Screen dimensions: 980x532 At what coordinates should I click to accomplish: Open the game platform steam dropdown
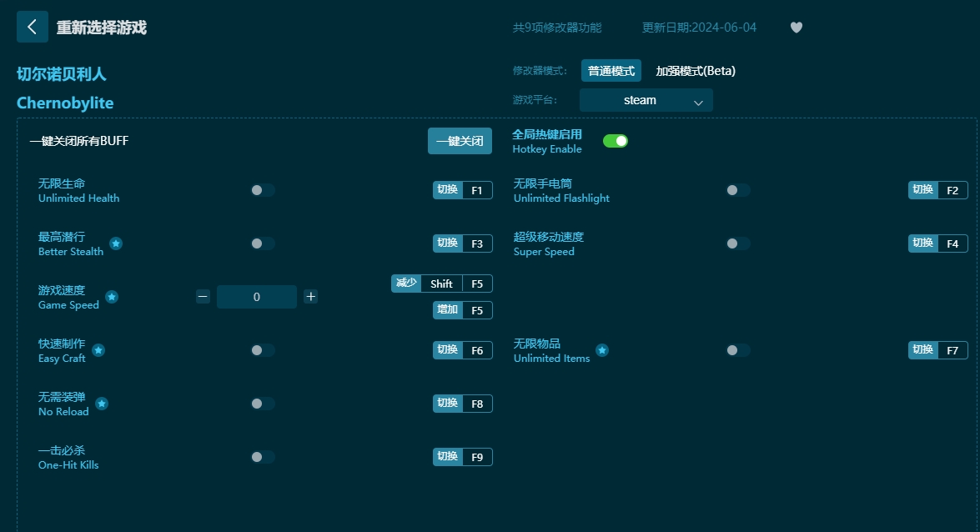(646, 99)
